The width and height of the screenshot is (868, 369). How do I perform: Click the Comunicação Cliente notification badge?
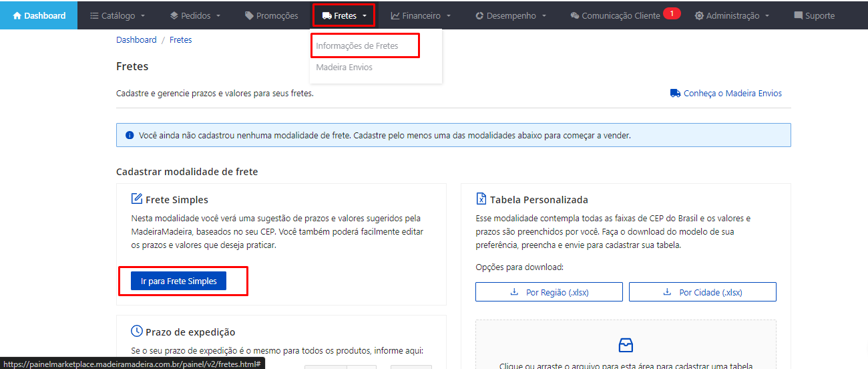coord(672,13)
